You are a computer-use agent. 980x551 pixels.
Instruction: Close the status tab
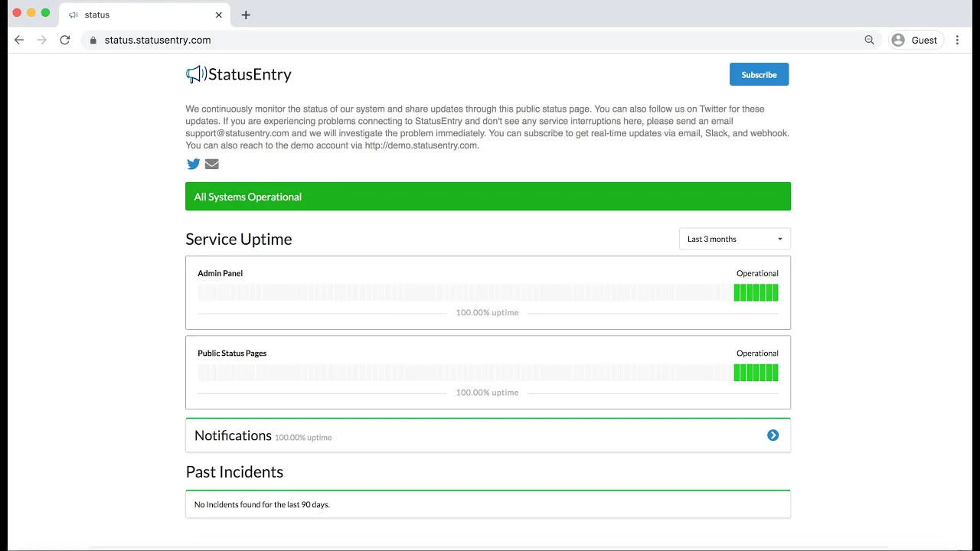coord(219,15)
